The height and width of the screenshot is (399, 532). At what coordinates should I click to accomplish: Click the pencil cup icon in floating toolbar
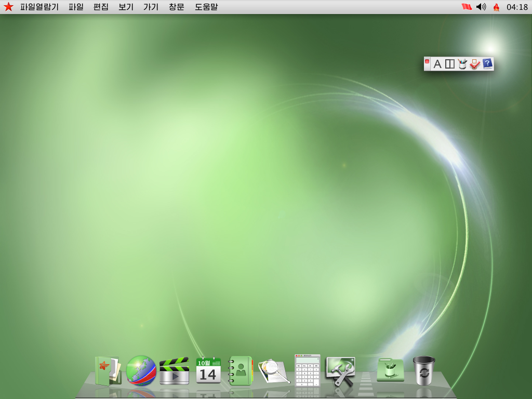click(462, 64)
